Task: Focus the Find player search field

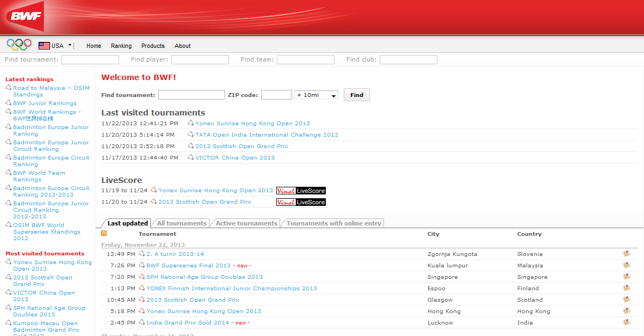Action: click(200, 60)
